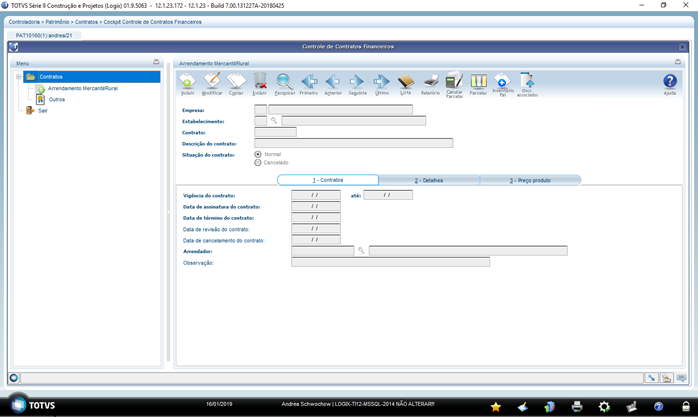The image size is (698, 417).
Task: Go to Primeiro record arrow
Action: pyautogui.click(x=309, y=83)
